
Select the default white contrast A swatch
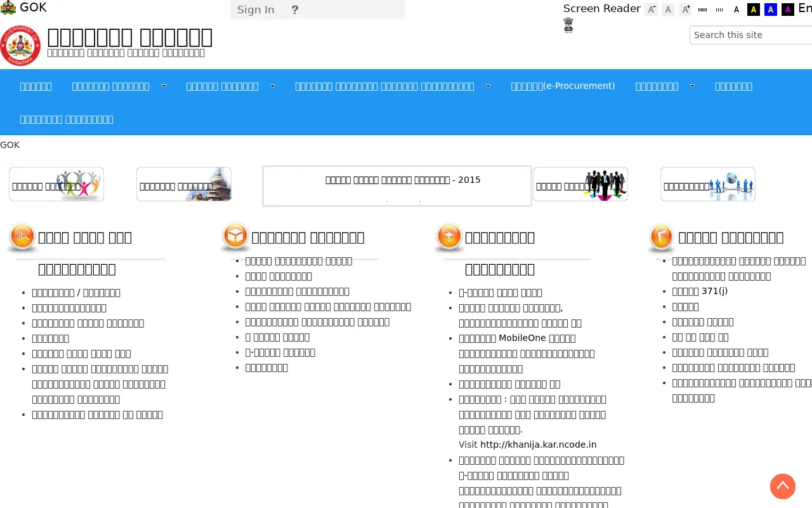[737, 10]
